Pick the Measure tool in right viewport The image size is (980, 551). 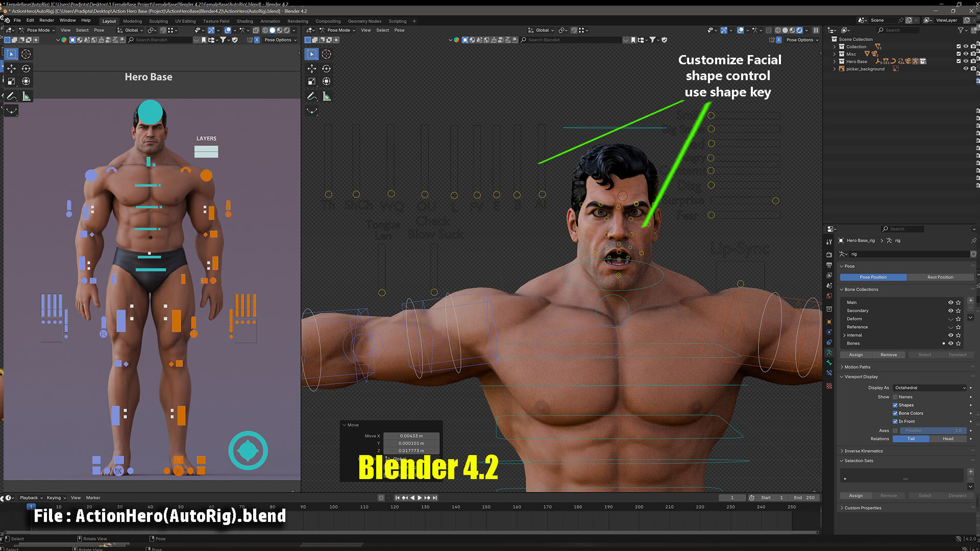[327, 96]
